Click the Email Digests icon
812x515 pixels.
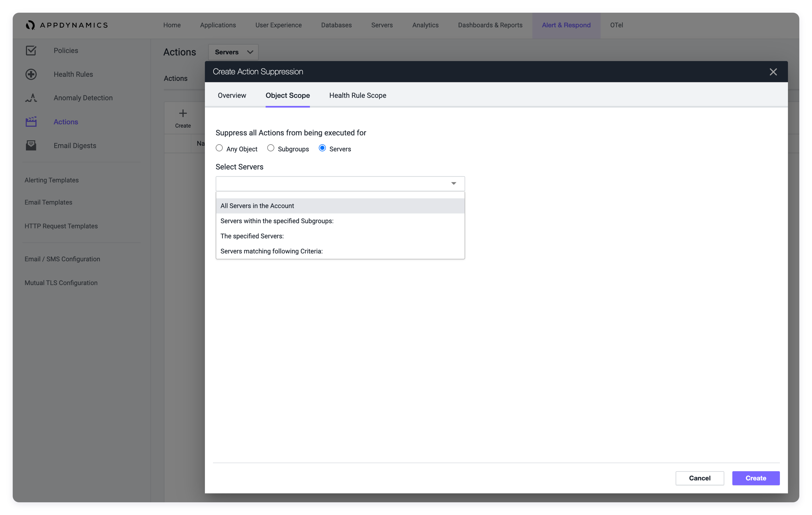(x=31, y=145)
